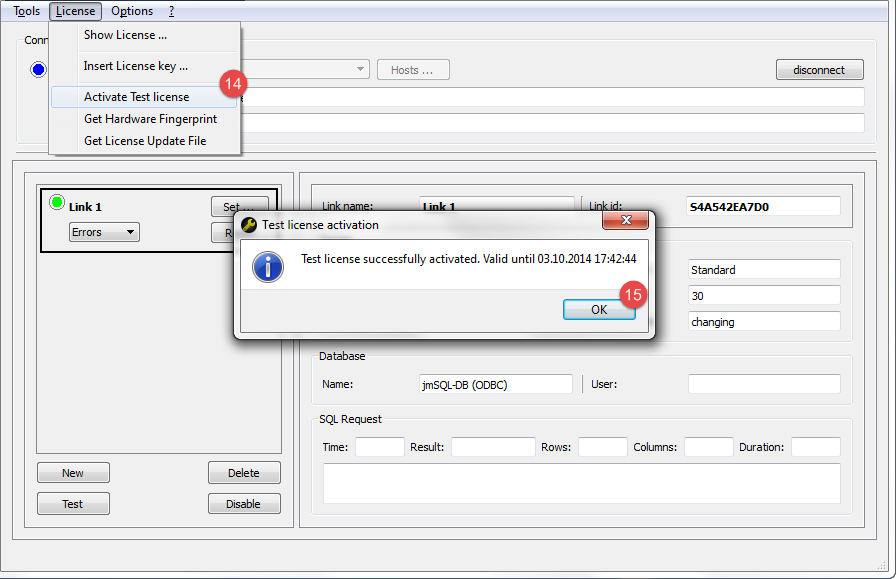Click the blue information icon in the activation dialog

[x=268, y=267]
